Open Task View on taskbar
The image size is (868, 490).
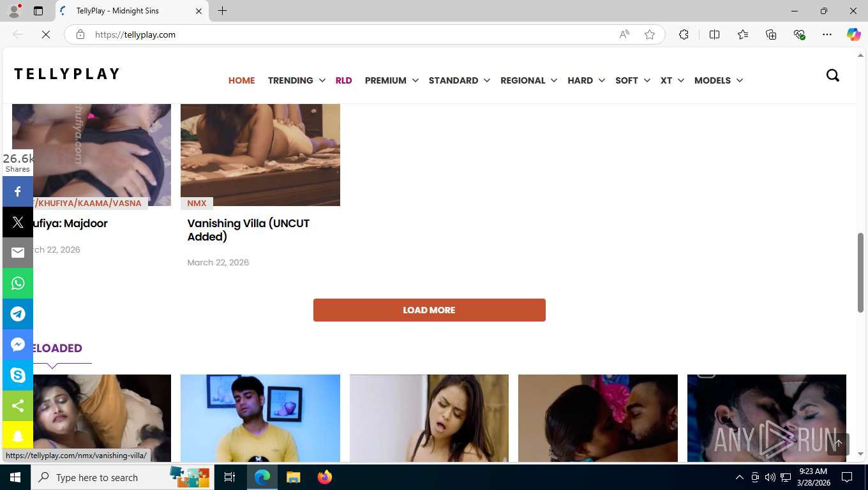click(230, 477)
